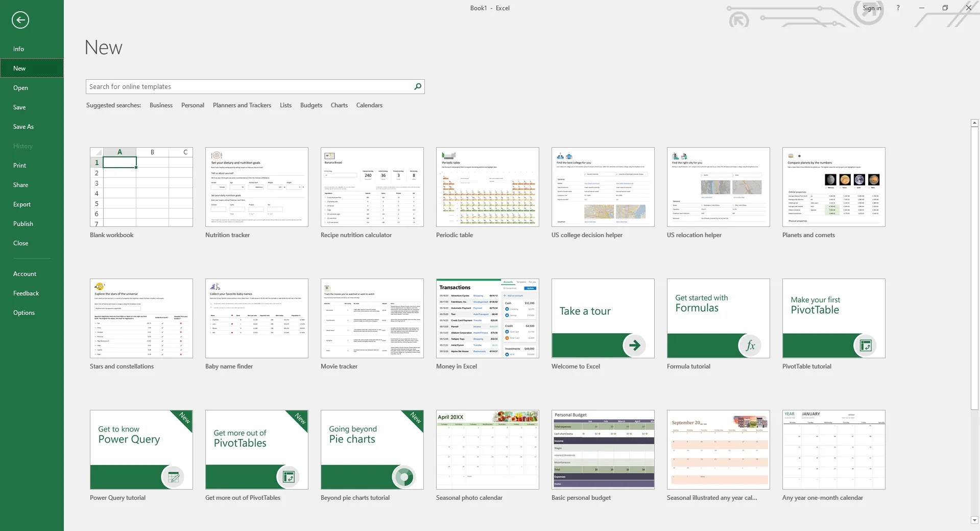Screen dimensions: 980x531
Task: Click the Personal suggested search
Action: pyautogui.click(x=193, y=105)
